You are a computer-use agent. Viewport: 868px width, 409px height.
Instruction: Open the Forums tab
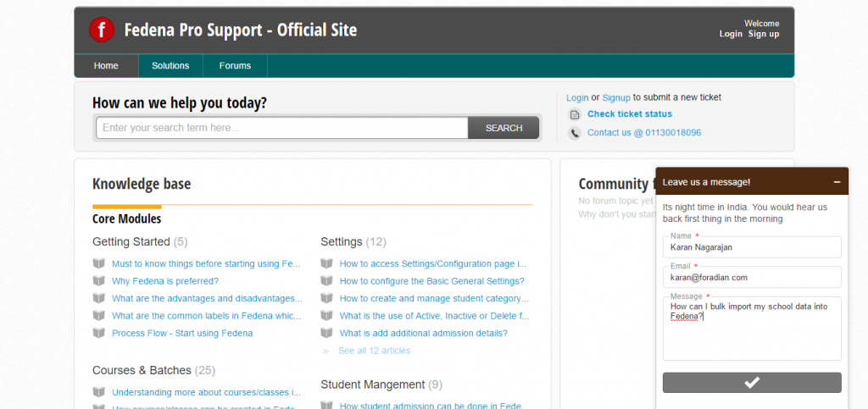click(x=235, y=66)
